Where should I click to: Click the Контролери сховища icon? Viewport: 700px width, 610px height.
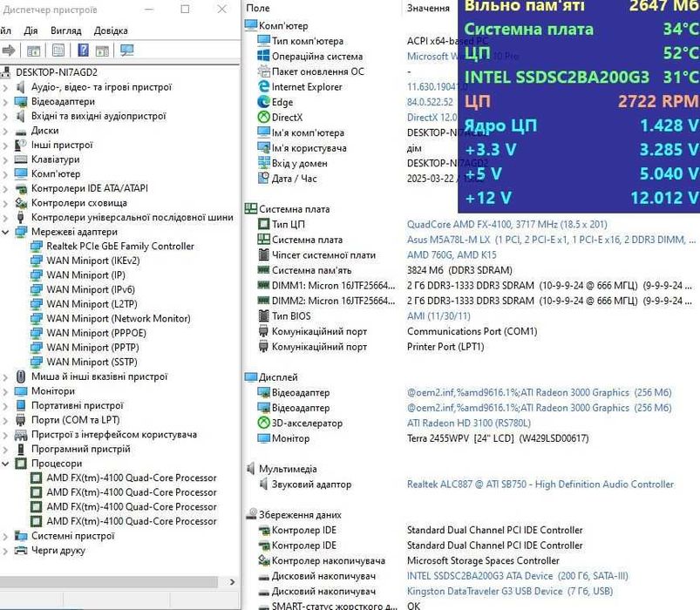(x=21, y=203)
